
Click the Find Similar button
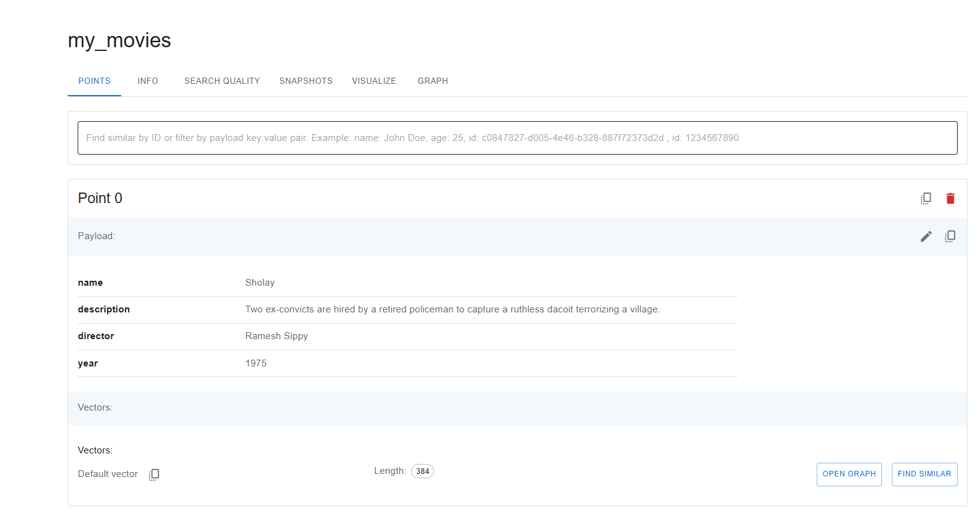coord(924,474)
